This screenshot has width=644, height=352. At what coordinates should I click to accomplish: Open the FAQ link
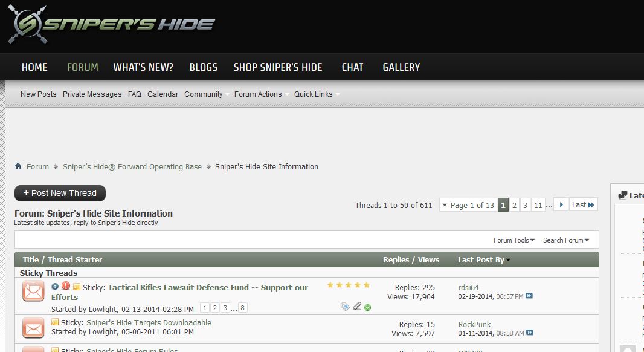(x=135, y=94)
